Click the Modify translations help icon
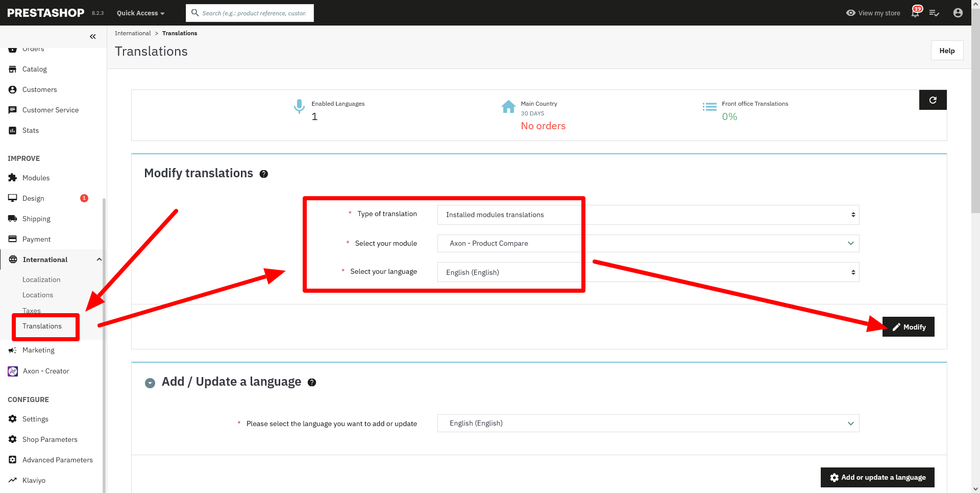The width and height of the screenshot is (980, 493). pyautogui.click(x=264, y=174)
